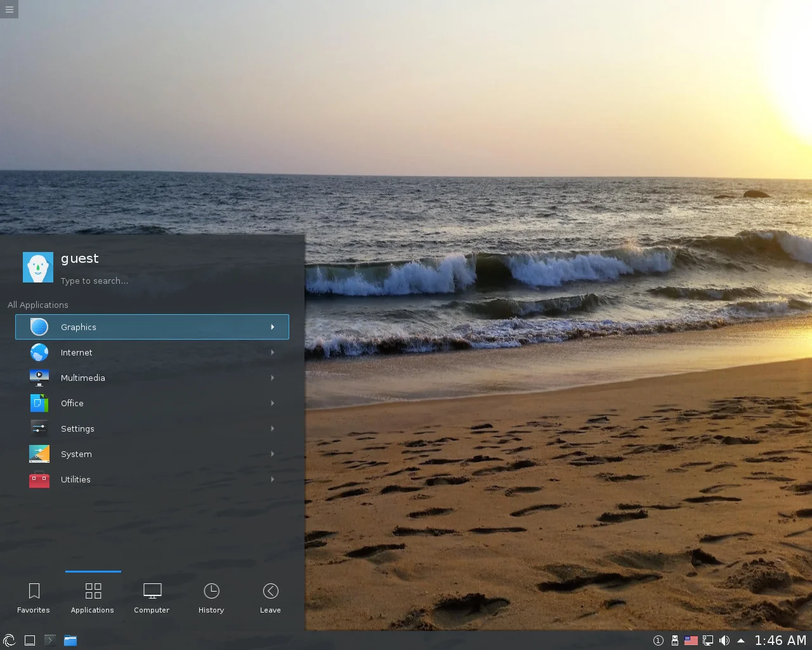Click the Settings sliders icon
The width and height of the screenshot is (812, 650).
pyautogui.click(x=39, y=428)
